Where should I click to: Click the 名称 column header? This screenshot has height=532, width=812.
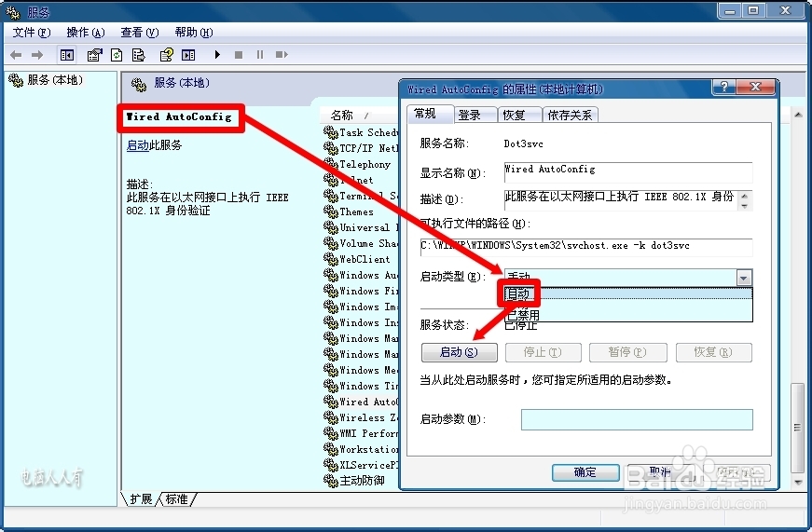(360, 115)
